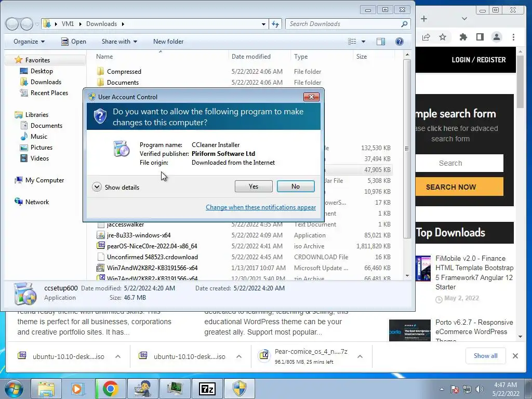The image size is (532, 399).
Task: Select Network in navigation pane
Action: click(x=37, y=202)
